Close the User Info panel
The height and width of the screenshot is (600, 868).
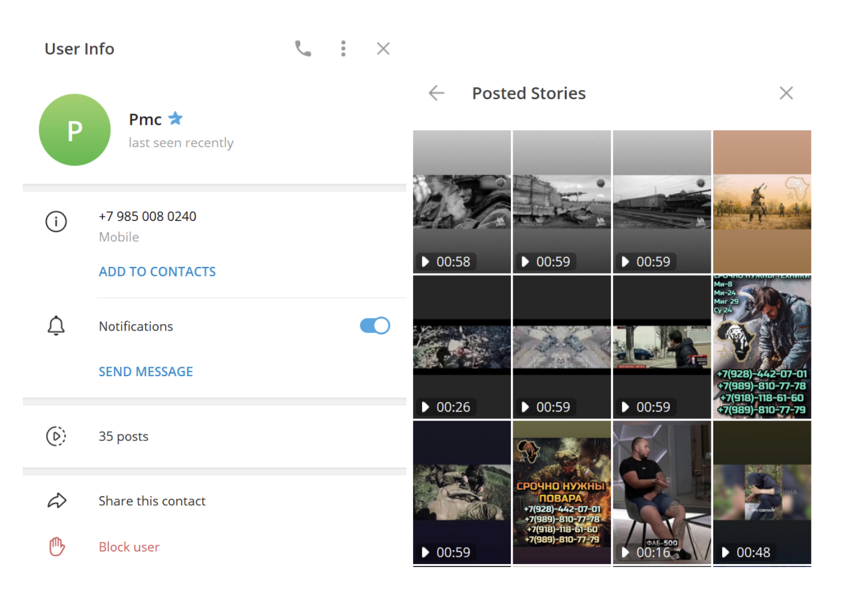click(x=383, y=49)
